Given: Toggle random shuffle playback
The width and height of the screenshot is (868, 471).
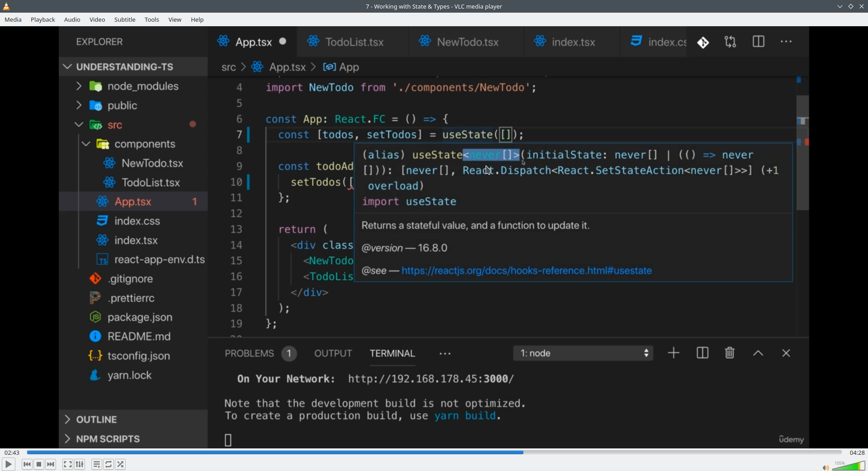Looking at the screenshot, I should pos(121,464).
